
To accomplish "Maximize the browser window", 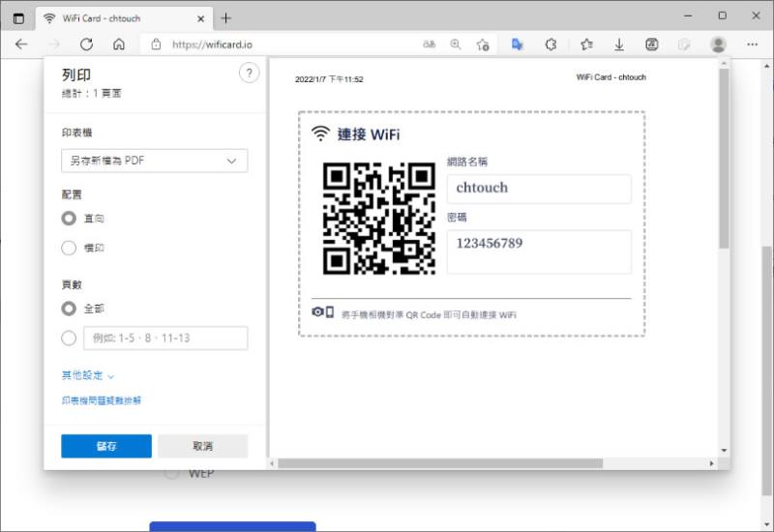I will (x=722, y=15).
